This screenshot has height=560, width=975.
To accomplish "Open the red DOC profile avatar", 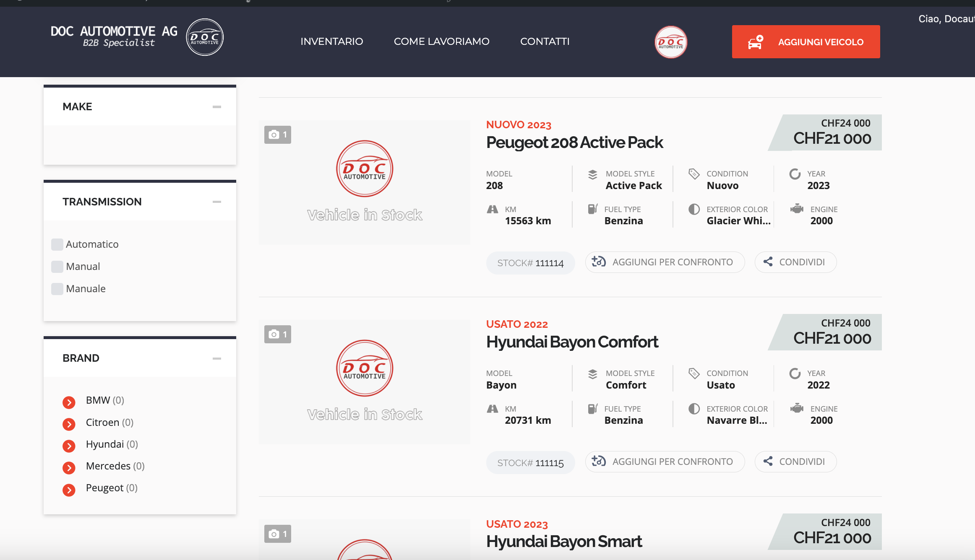I will point(671,42).
